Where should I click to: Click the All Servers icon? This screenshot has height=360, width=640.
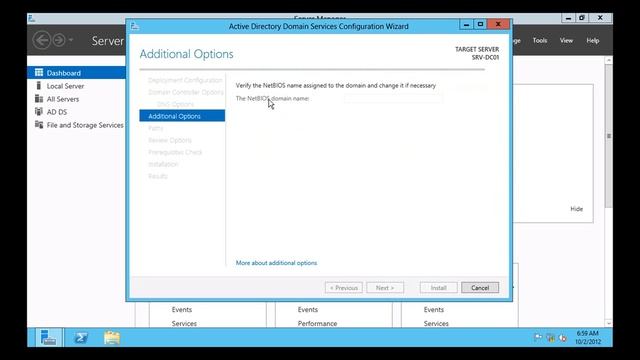(x=39, y=98)
